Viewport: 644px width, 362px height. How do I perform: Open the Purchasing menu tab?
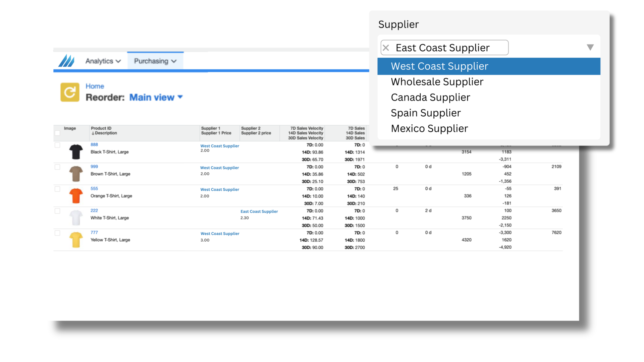coord(155,61)
